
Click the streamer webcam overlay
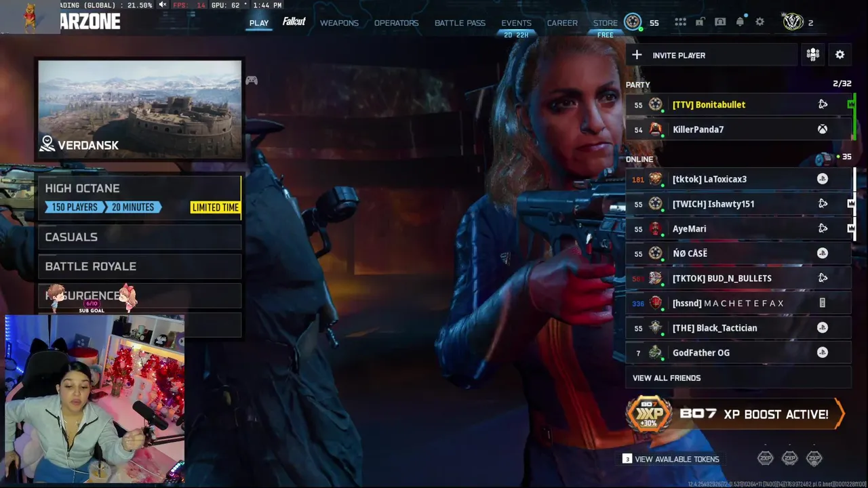(95, 399)
